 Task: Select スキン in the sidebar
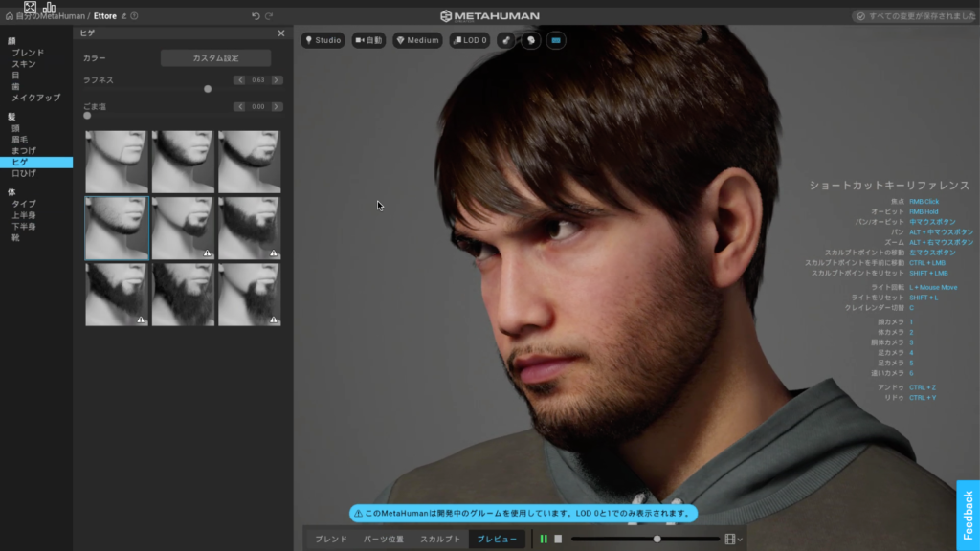pos(24,64)
